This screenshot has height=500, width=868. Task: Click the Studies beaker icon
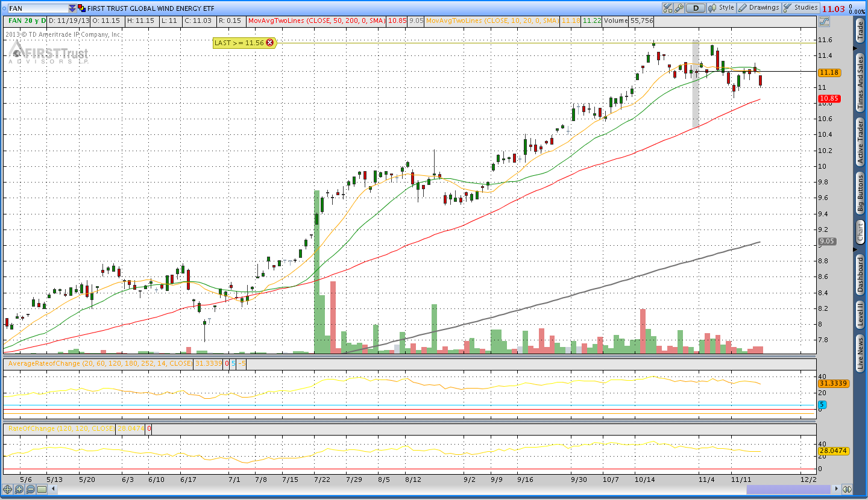tap(787, 8)
